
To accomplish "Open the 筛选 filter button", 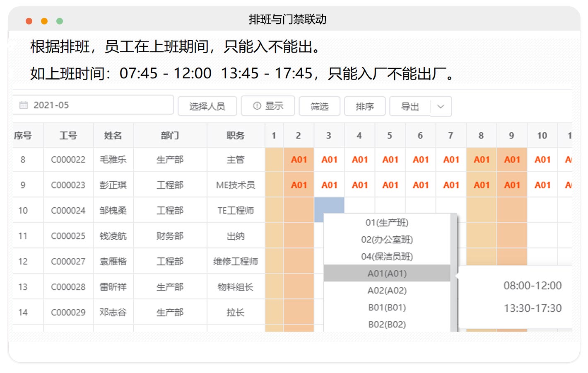I will 319,107.
